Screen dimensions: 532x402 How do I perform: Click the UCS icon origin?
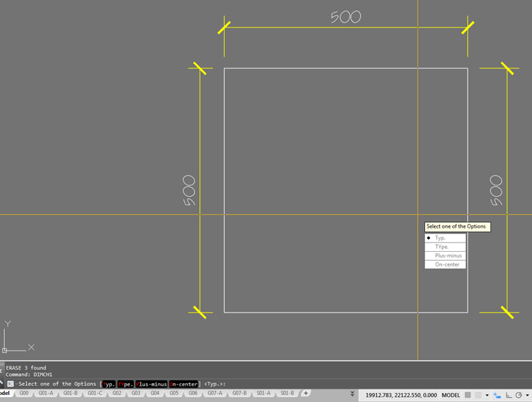tap(4, 351)
